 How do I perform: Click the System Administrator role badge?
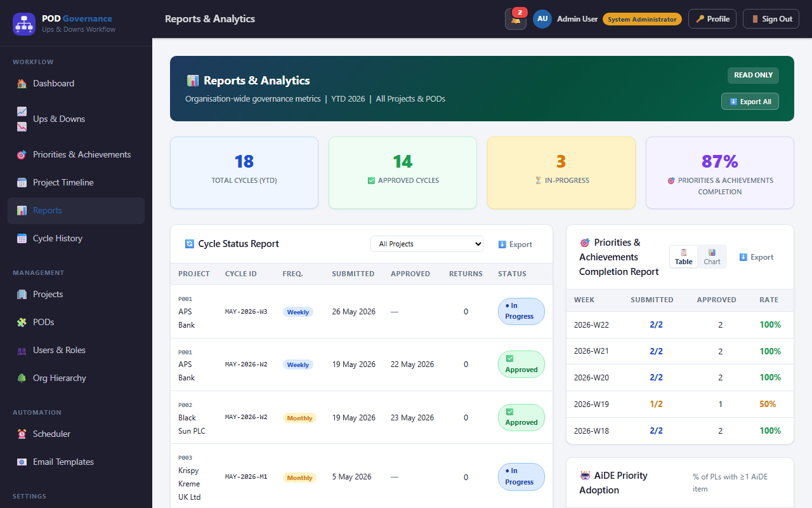pos(642,19)
